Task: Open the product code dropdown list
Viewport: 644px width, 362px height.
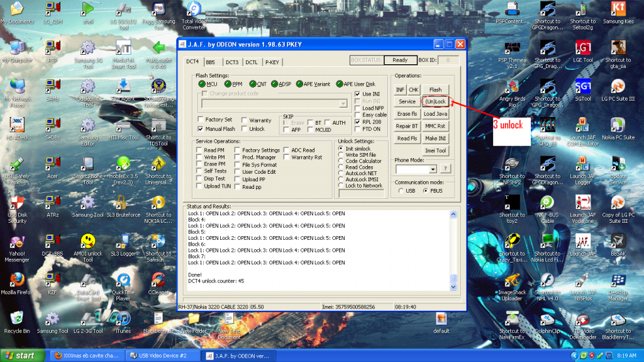Action: (343, 104)
